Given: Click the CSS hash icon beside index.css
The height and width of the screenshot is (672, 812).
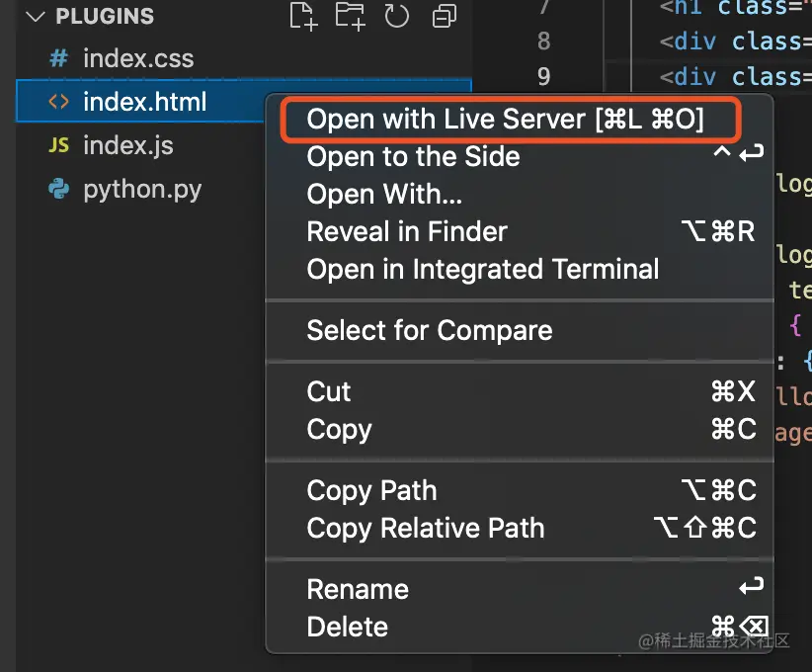Looking at the screenshot, I should [59, 58].
